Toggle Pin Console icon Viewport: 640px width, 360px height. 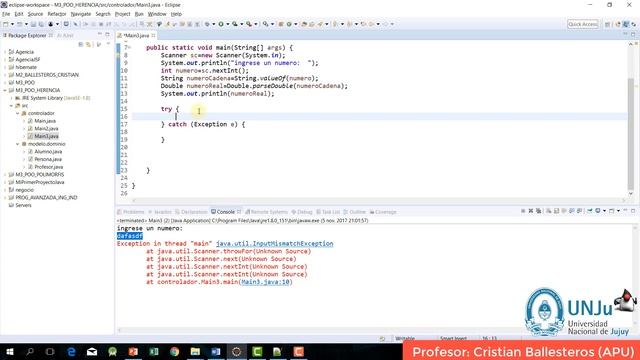point(590,211)
